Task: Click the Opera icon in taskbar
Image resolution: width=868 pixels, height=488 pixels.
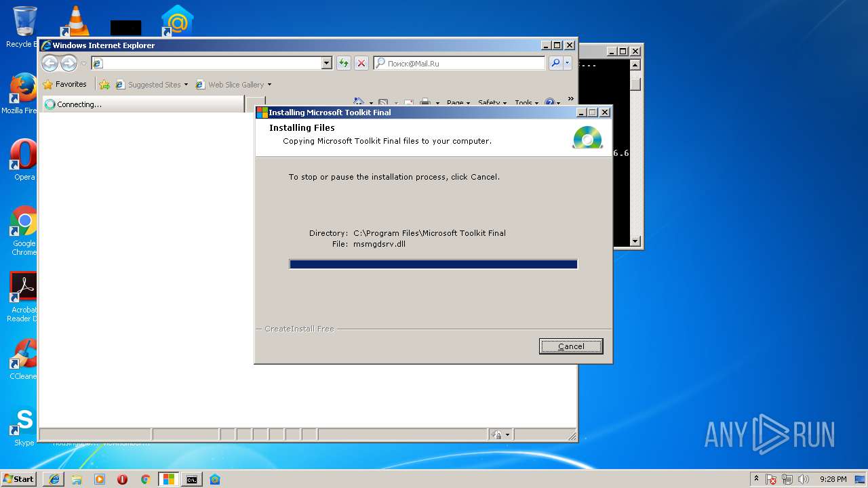Action: click(122, 479)
